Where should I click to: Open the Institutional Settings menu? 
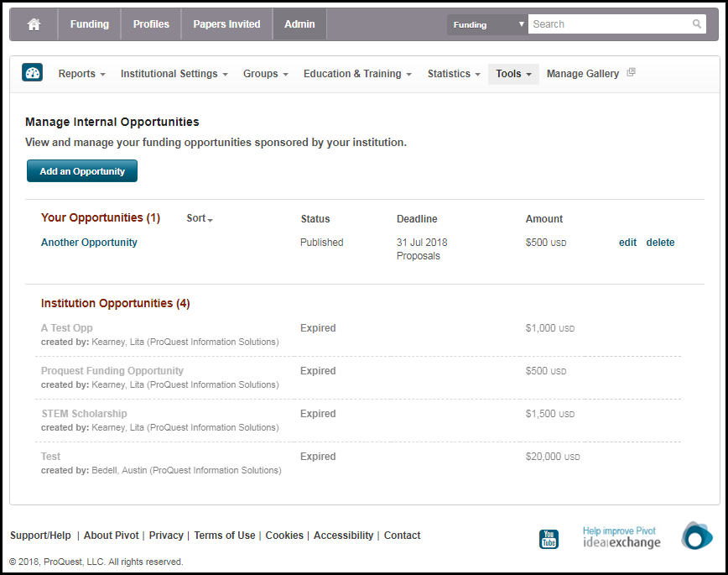pos(174,74)
